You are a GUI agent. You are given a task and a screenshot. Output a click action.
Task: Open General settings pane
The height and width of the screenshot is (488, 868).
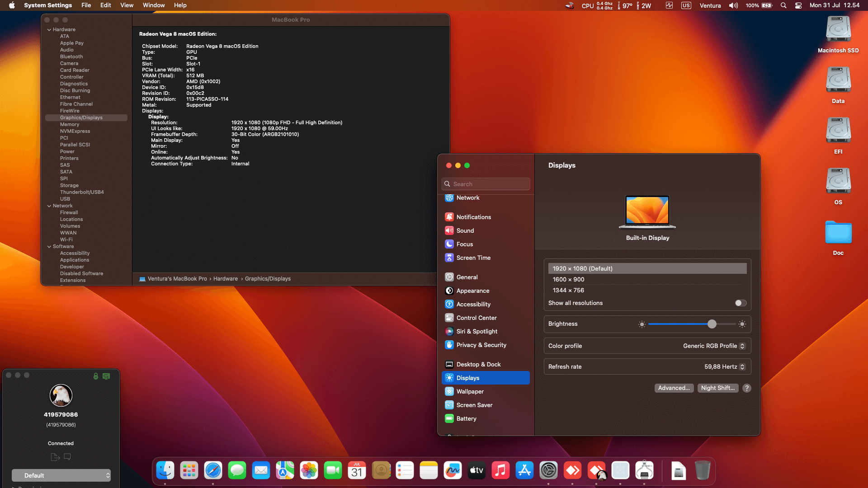[x=486, y=277]
